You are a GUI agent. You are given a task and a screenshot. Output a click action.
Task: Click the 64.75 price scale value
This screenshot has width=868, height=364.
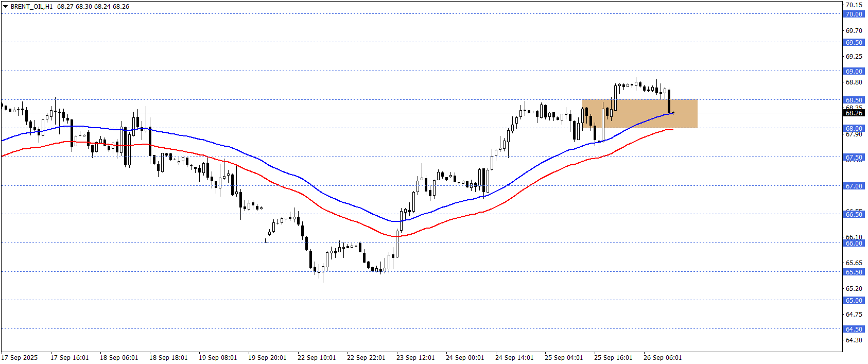click(x=854, y=314)
